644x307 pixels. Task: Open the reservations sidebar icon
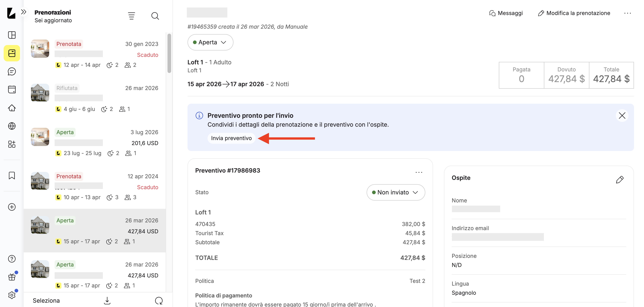coord(12,53)
